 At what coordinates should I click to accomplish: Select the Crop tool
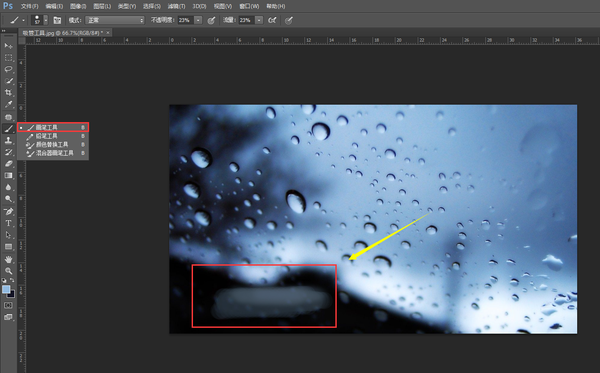click(8, 93)
